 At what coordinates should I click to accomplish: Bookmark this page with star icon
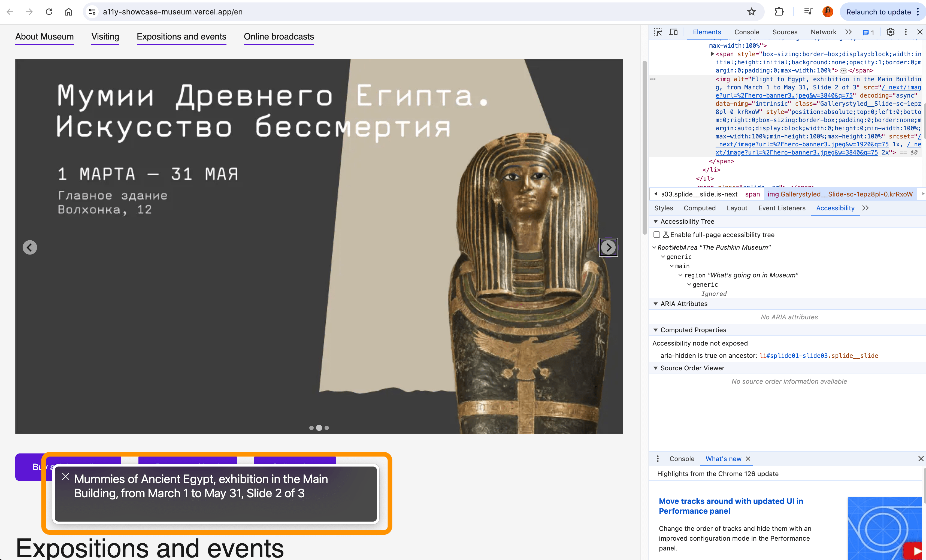tap(751, 12)
